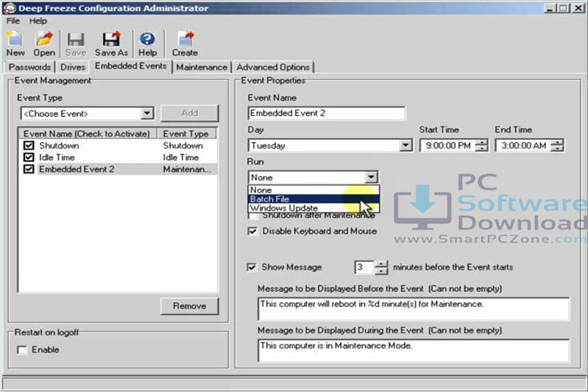The image size is (588, 392).
Task: Click the minutes value field showing 3
Action: pyautogui.click(x=364, y=268)
